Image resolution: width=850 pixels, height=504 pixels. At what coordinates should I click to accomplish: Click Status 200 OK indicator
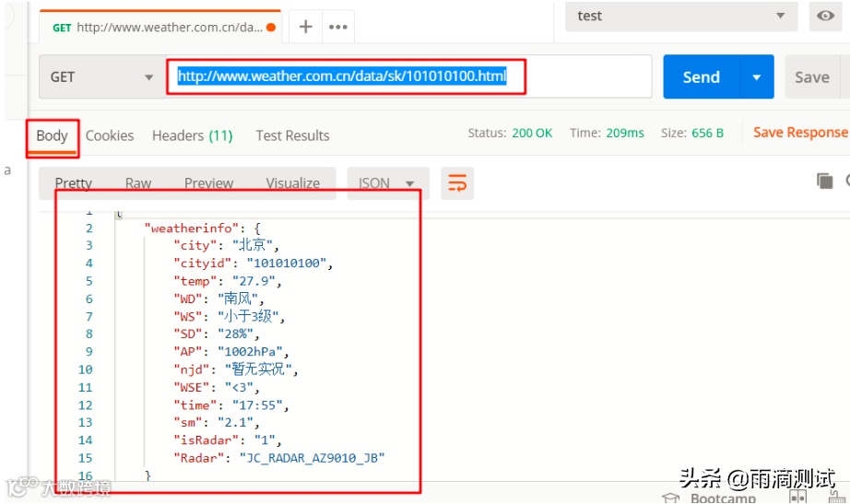click(x=510, y=133)
